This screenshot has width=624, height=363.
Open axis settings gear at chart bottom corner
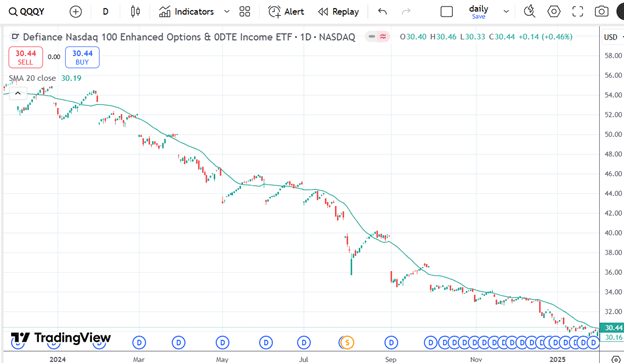(x=616, y=359)
